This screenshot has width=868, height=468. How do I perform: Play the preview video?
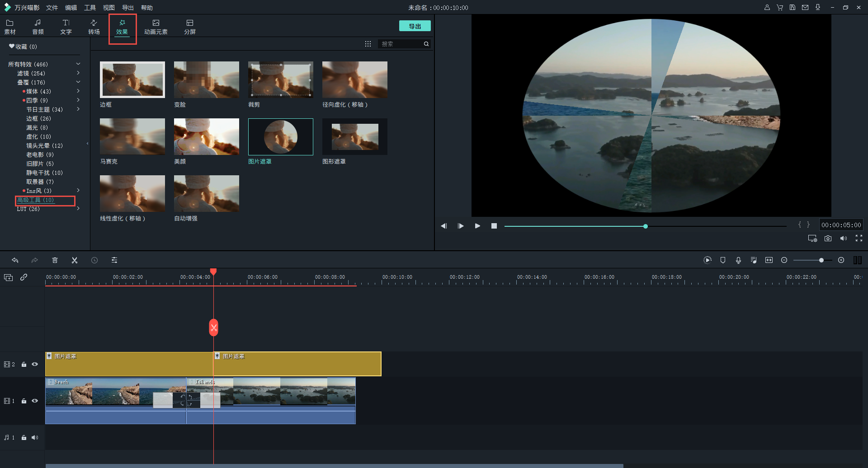click(477, 226)
